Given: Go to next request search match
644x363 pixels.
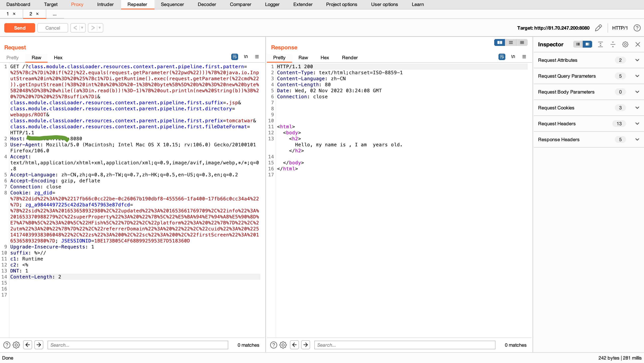Looking at the screenshot, I should click(39, 345).
